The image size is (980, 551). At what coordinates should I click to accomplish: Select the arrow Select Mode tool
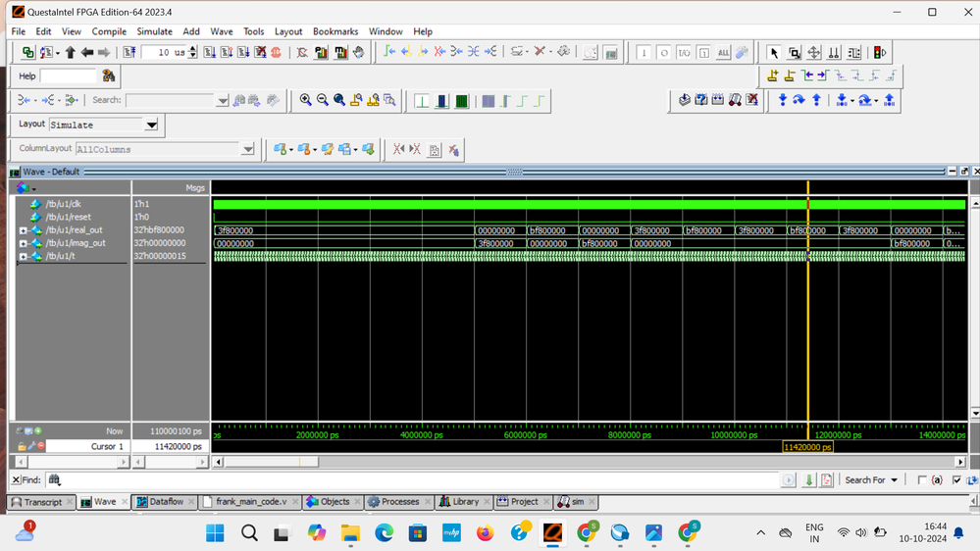tap(774, 53)
